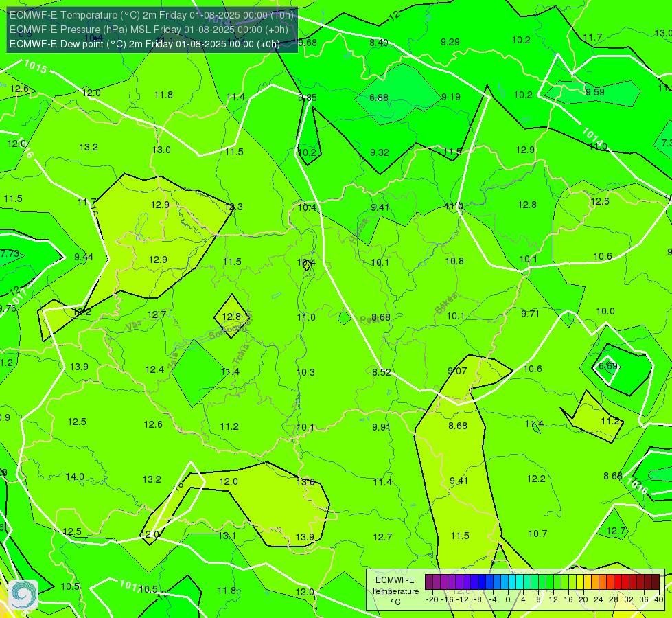This screenshot has height=618, width=672.
Task: Click the legend label -12
Action: [x=463, y=599]
